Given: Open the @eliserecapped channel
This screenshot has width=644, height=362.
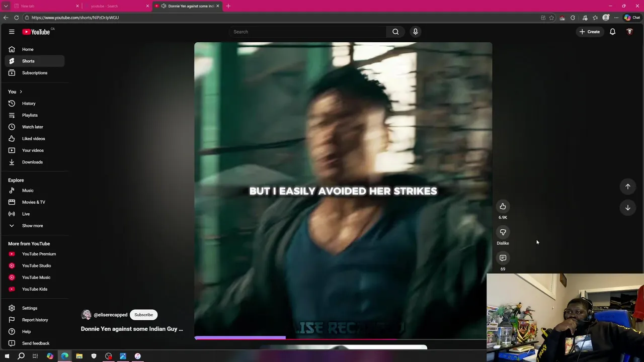Looking at the screenshot, I should click(x=110, y=315).
